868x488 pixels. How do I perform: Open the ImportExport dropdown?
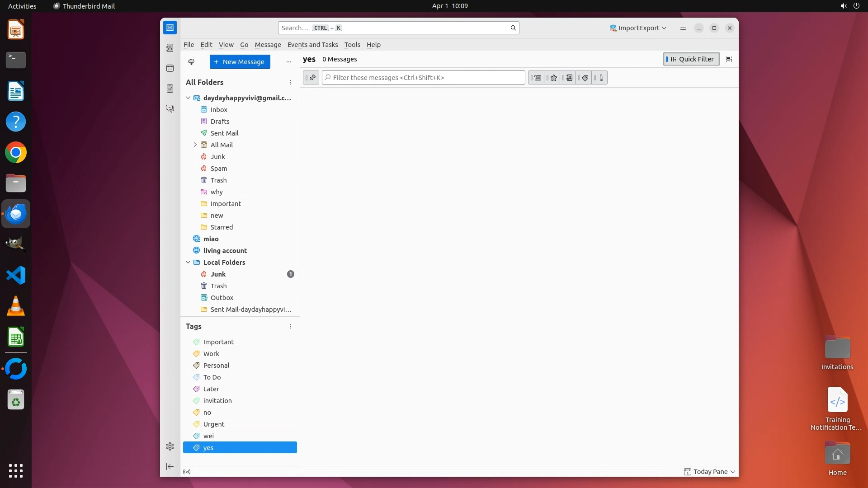[x=638, y=28]
